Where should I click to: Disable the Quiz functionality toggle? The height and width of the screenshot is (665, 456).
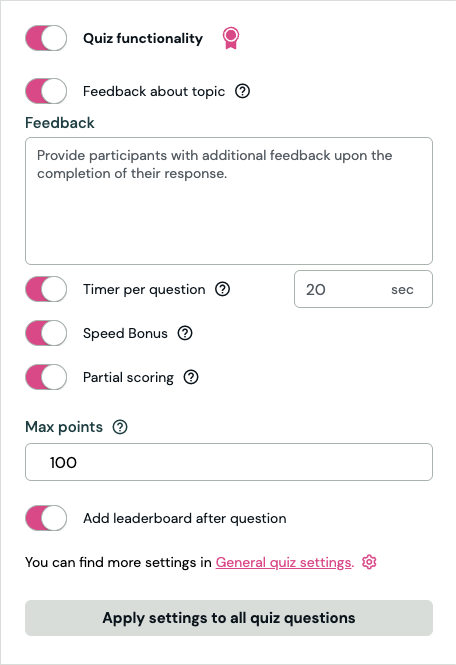46,38
